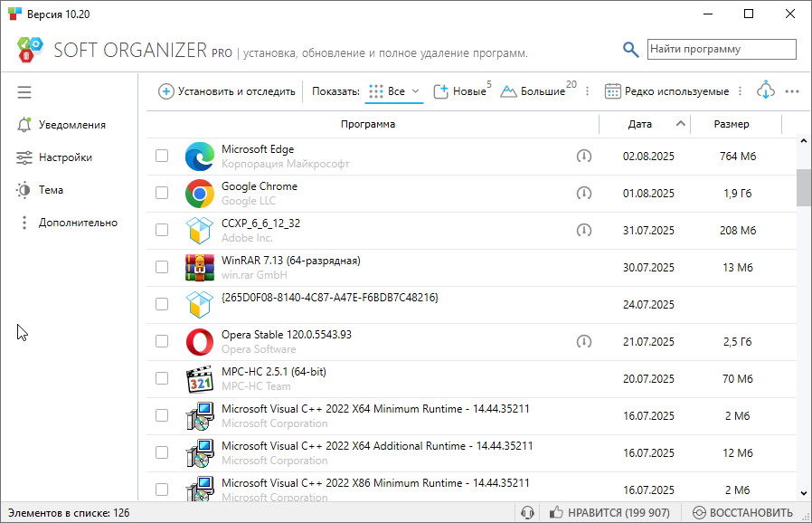This screenshot has height=523, width=812.
Task: Click the {265D0F08-8140-4C87-A47E-F6BDB7C48216} box icon
Action: click(x=199, y=304)
